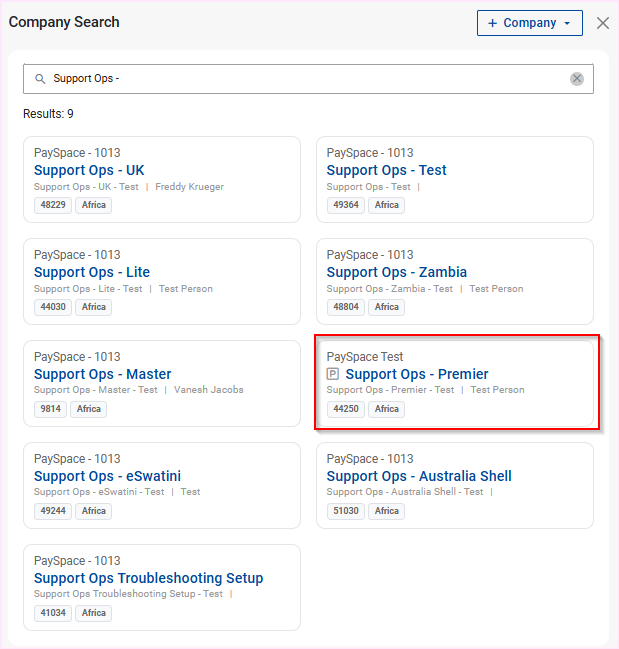Image resolution: width=619 pixels, height=649 pixels.
Task: Open the + Company dropdown
Action: [x=529, y=23]
